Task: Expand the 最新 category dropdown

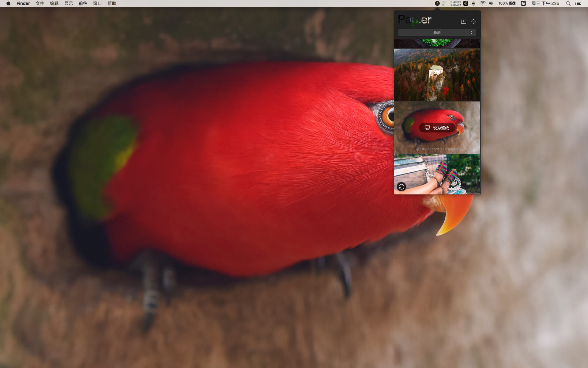Action: click(437, 33)
